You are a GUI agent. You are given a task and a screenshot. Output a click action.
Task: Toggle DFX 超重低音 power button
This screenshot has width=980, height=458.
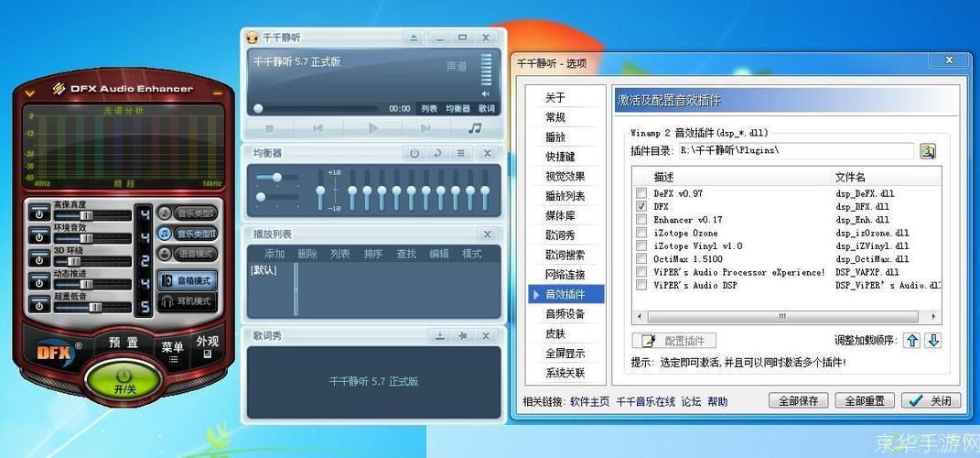pos(39,305)
